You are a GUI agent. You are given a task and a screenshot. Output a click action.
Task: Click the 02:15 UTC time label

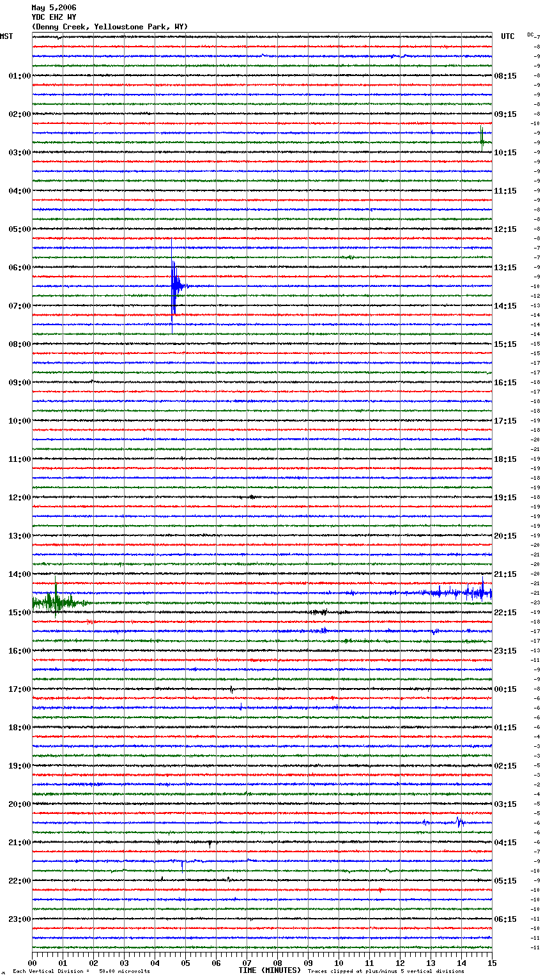(505, 766)
